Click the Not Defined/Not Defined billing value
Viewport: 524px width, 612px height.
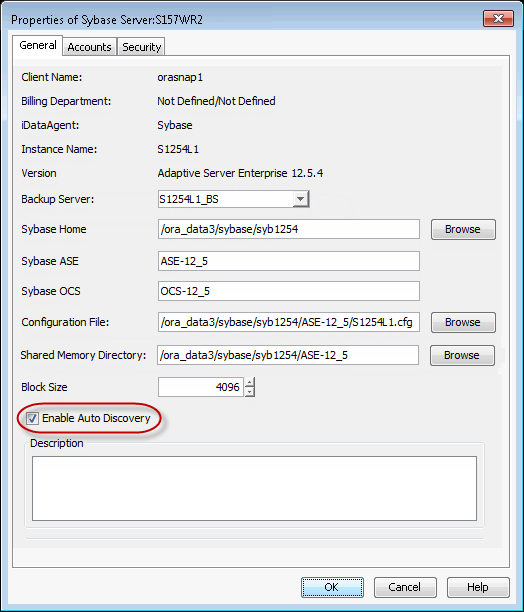point(216,101)
